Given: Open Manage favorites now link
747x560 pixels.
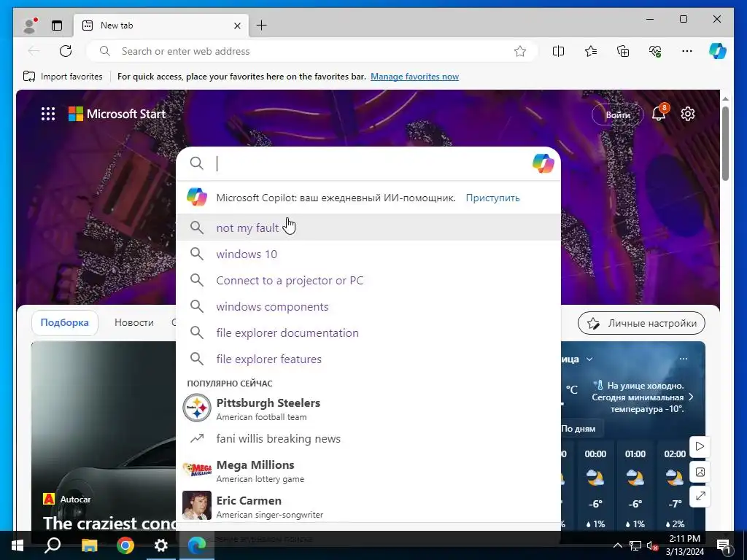Looking at the screenshot, I should tap(414, 76).
